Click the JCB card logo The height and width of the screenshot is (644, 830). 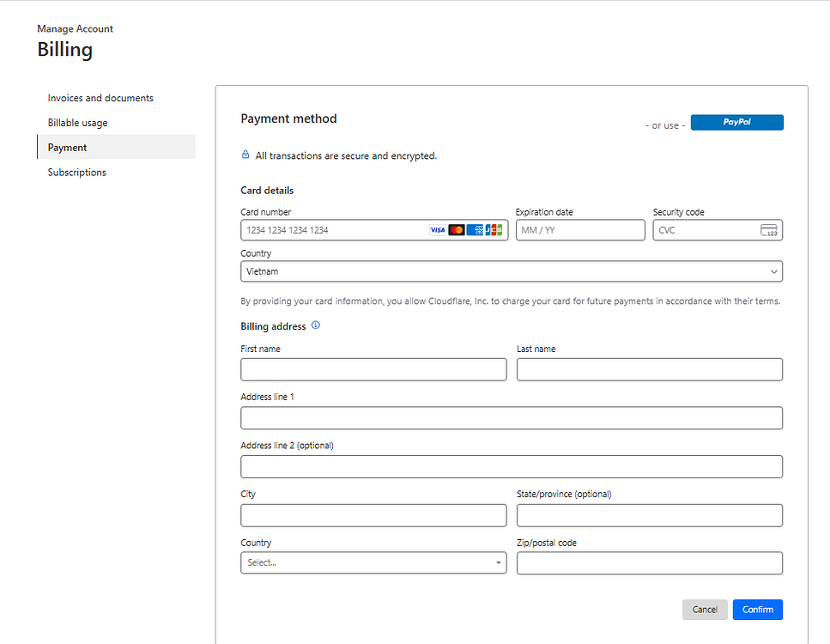point(494,230)
